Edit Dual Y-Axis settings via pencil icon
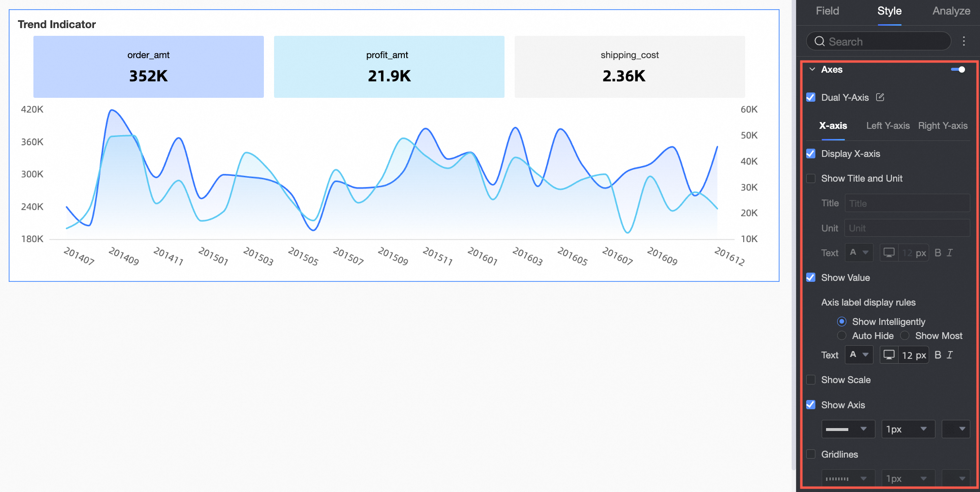The width and height of the screenshot is (980, 492). 880,97
